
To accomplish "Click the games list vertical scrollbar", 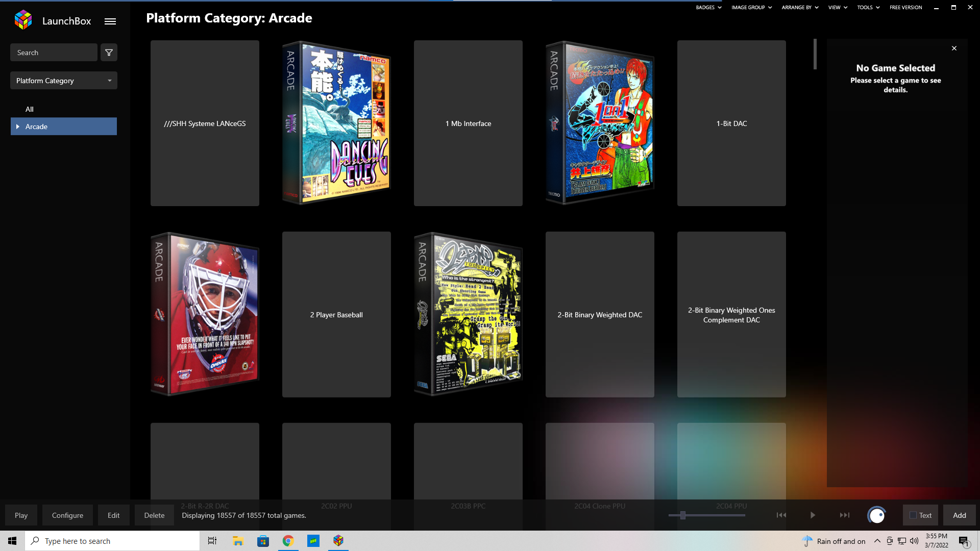I will click(x=815, y=54).
